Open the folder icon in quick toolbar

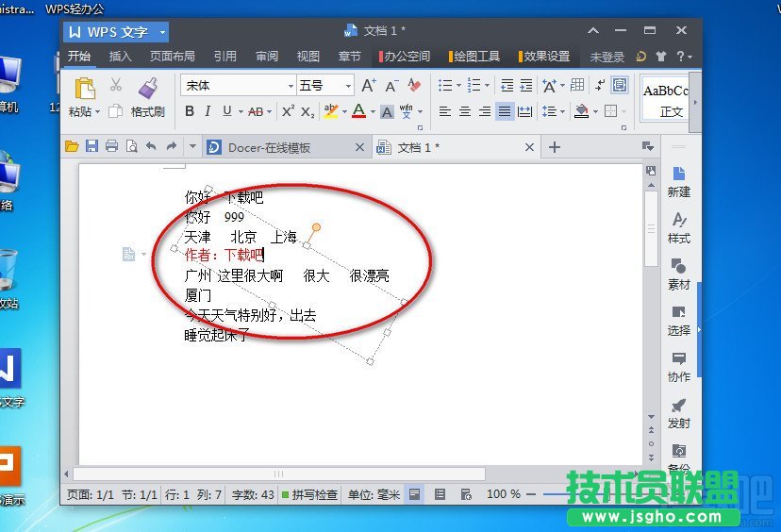(x=72, y=146)
